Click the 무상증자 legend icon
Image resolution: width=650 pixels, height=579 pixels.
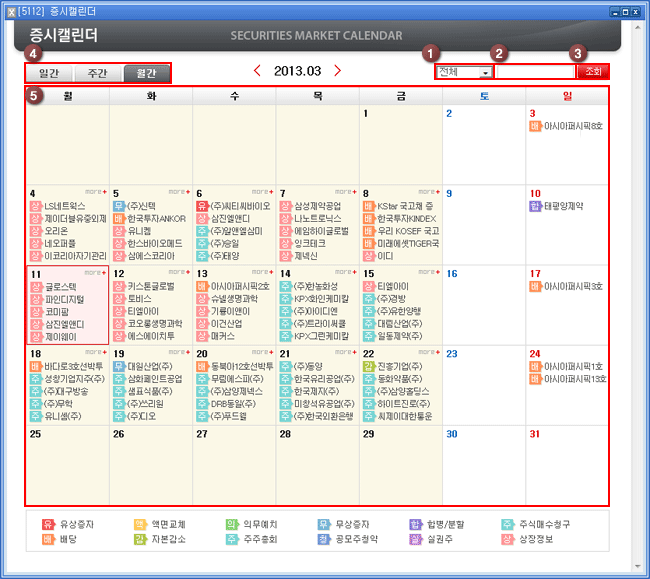[x=324, y=524]
